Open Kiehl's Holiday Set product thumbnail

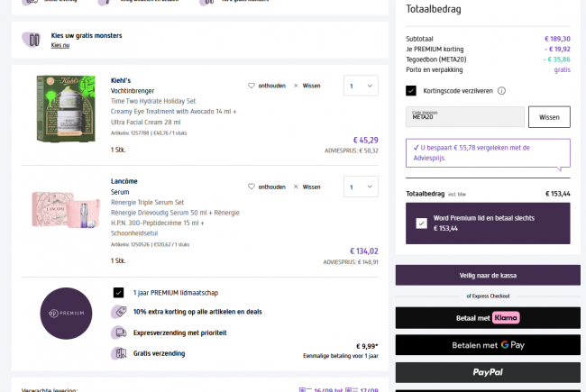(x=66, y=108)
